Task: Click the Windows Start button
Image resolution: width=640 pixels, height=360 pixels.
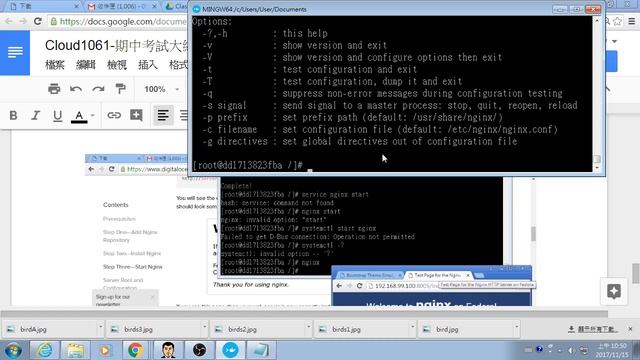Action: click(x=13, y=350)
